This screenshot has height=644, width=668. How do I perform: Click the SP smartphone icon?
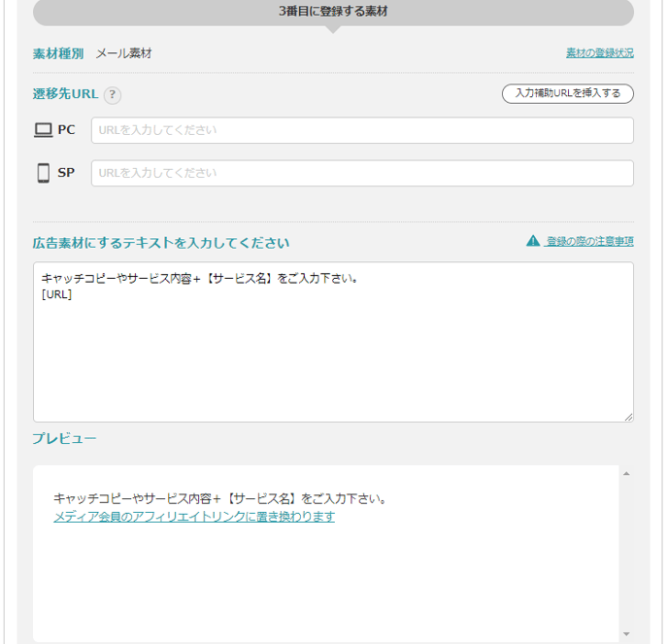point(43,173)
